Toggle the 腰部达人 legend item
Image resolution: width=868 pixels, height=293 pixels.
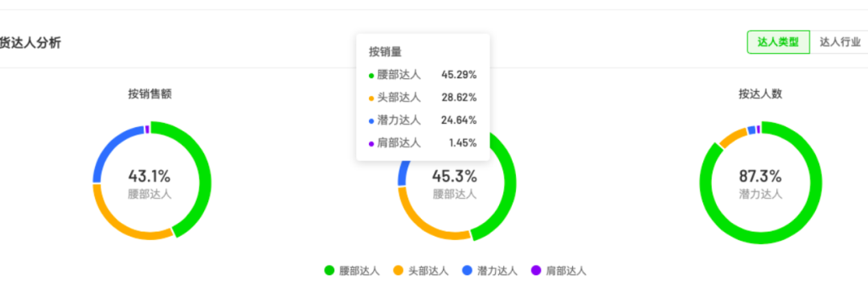(352, 270)
